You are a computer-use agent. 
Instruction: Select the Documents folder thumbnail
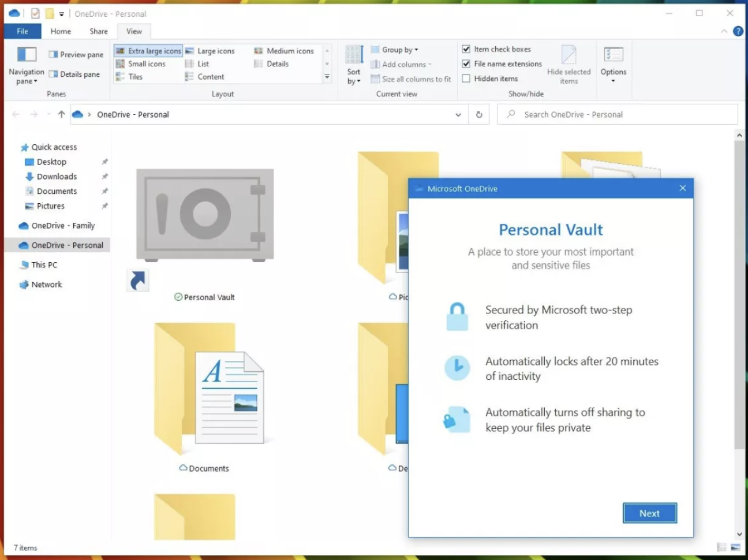click(x=209, y=390)
